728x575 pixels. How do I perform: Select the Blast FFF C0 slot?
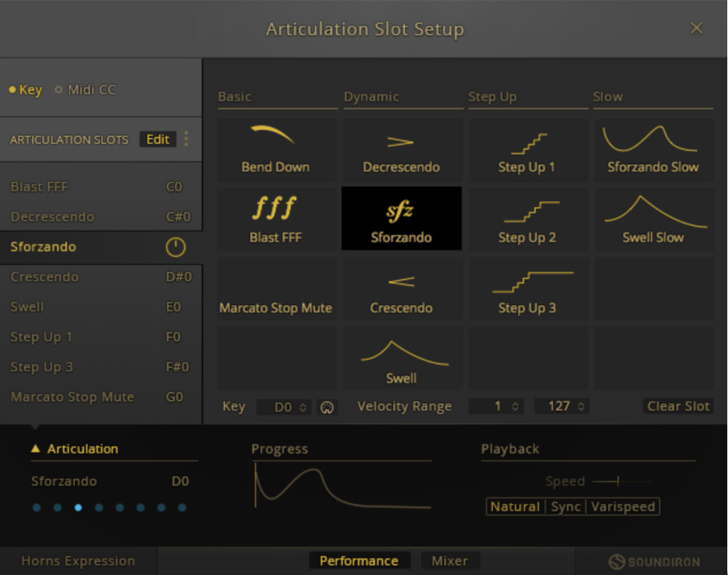[x=101, y=187]
